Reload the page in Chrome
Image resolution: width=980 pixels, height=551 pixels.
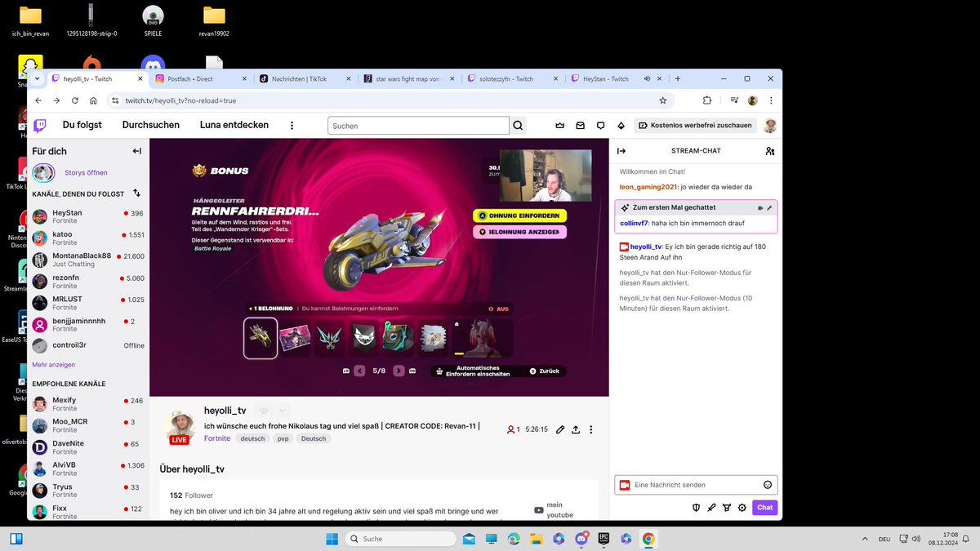point(75,100)
